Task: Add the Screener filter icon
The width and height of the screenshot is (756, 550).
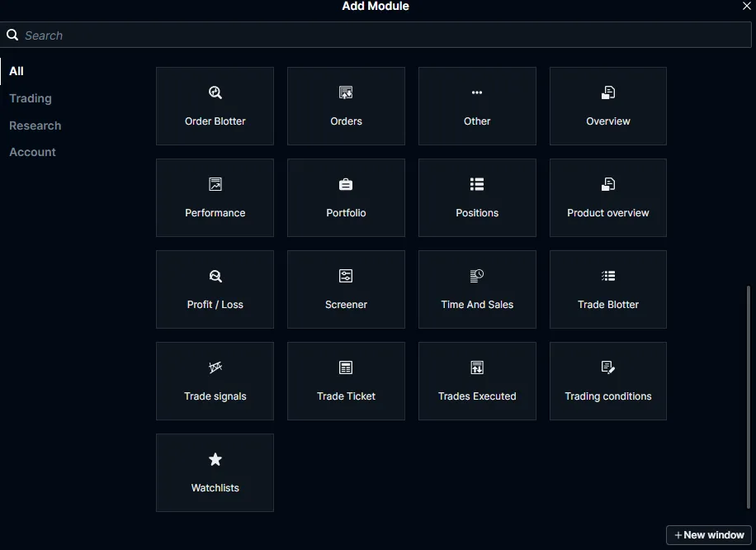Action: (x=346, y=276)
